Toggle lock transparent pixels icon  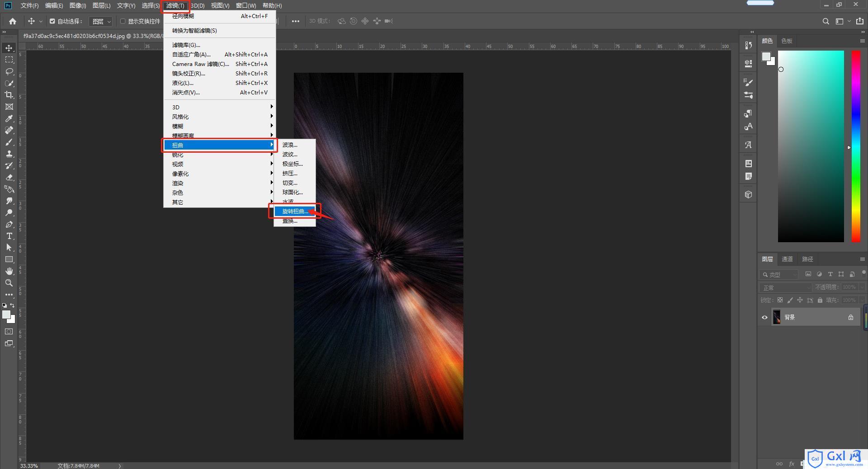click(780, 300)
